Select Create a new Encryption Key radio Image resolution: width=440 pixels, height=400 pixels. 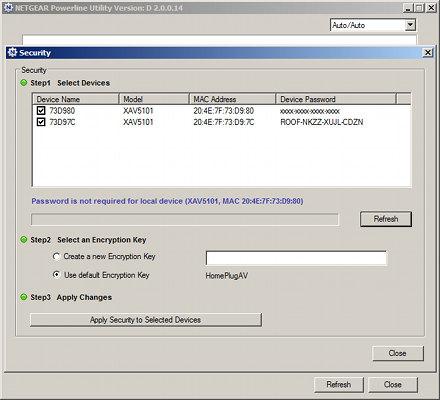click(56, 256)
